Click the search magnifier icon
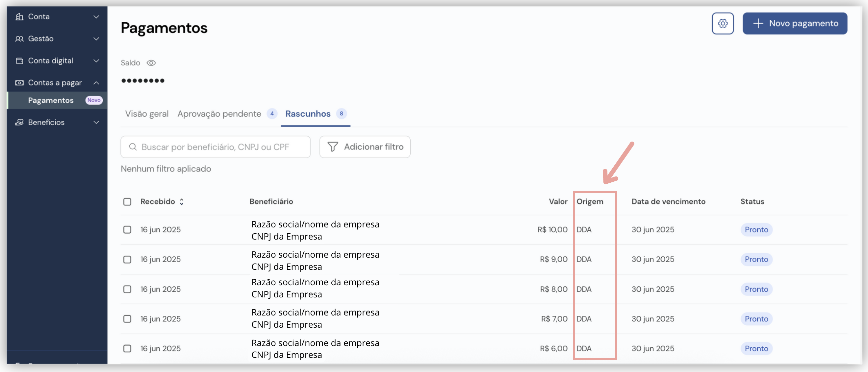The width and height of the screenshot is (868, 372). pos(133,147)
